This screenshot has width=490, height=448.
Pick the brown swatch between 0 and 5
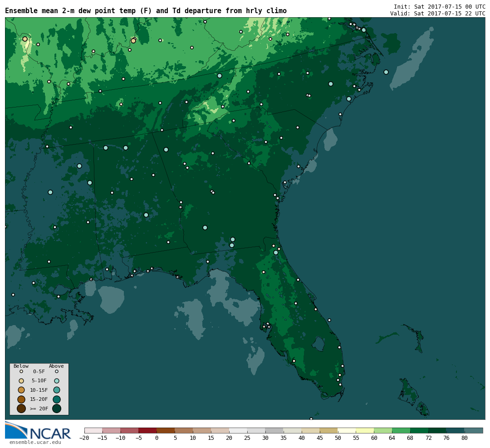[166, 430]
